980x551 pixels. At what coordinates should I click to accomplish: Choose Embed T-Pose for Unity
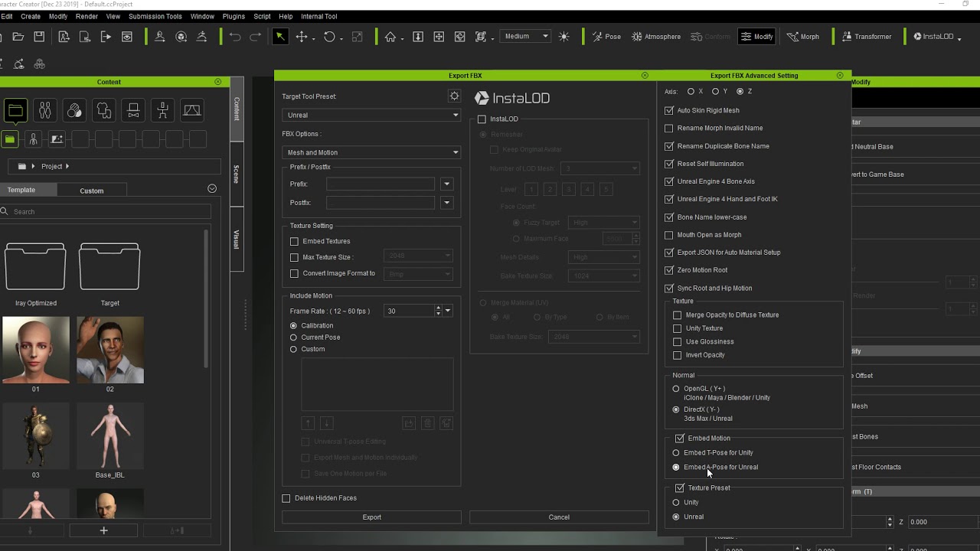coord(676,453)
